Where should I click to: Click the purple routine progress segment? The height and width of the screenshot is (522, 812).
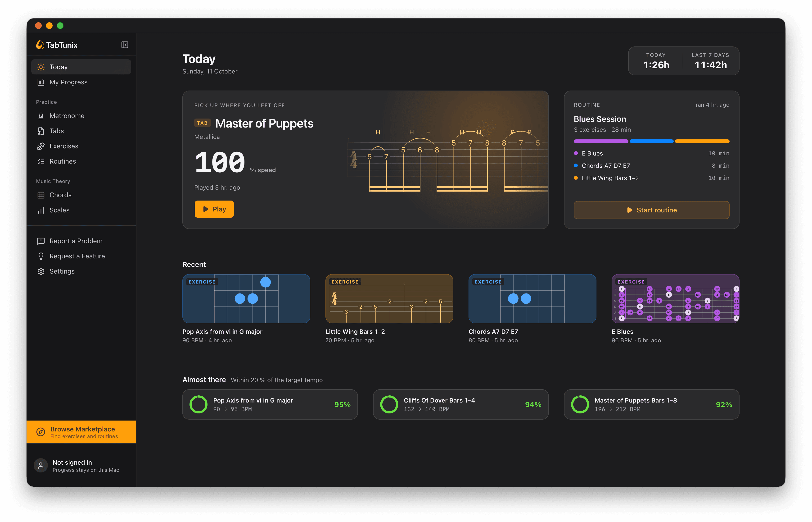tap(601, 141)
